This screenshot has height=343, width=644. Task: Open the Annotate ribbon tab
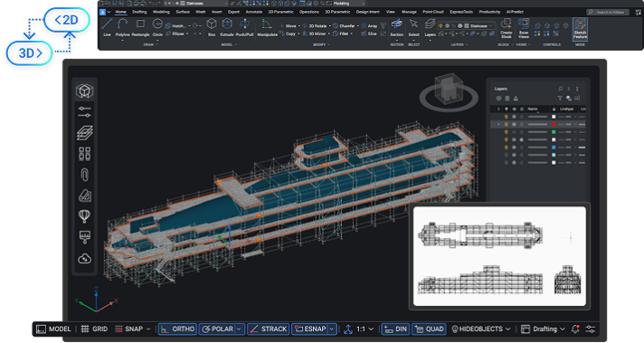point(253,12)
